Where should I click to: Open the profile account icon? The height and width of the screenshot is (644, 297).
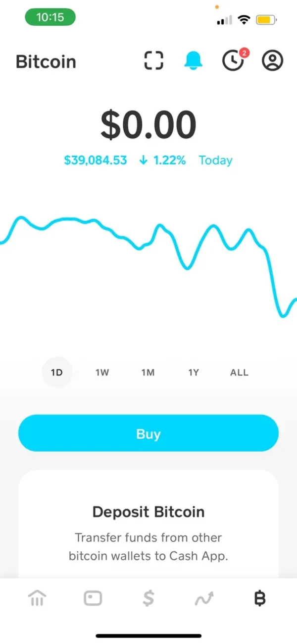[272, 61]
